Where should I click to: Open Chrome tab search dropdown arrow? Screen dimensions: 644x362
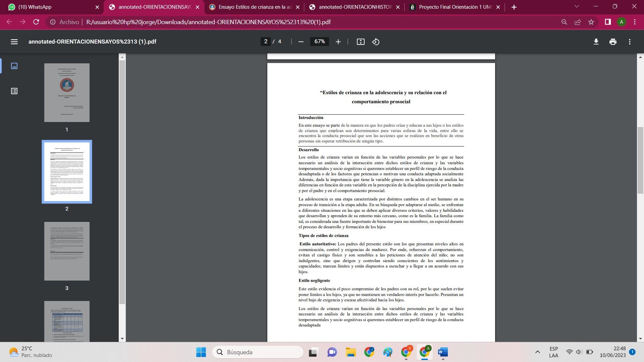577,7
